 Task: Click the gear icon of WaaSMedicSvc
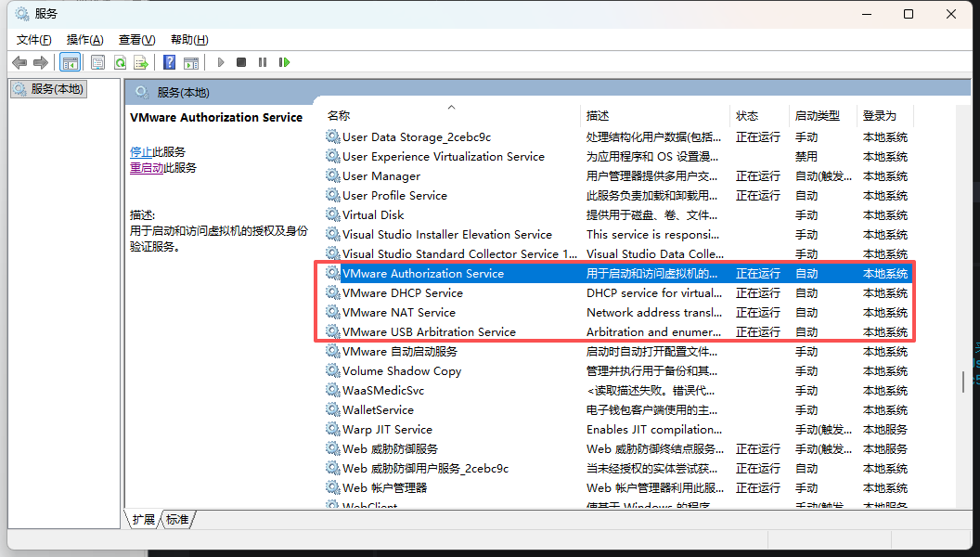pyautogui.click(x=333, y=390)
